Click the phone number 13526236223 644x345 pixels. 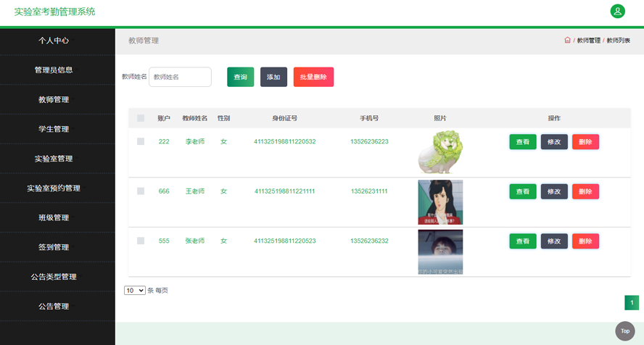[369, 141]
